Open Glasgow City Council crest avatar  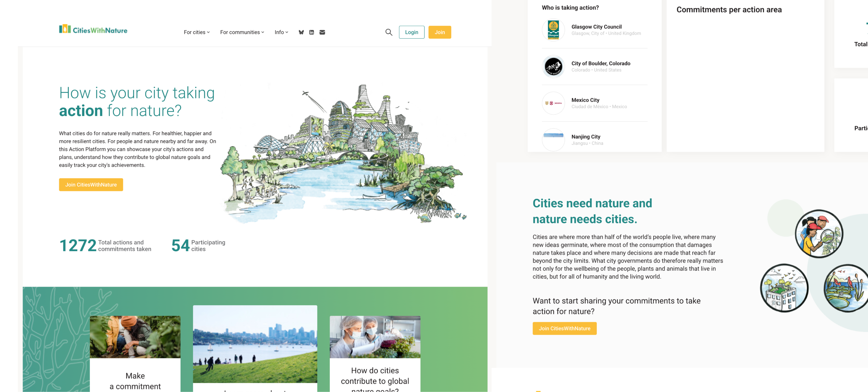pos(553,30)
